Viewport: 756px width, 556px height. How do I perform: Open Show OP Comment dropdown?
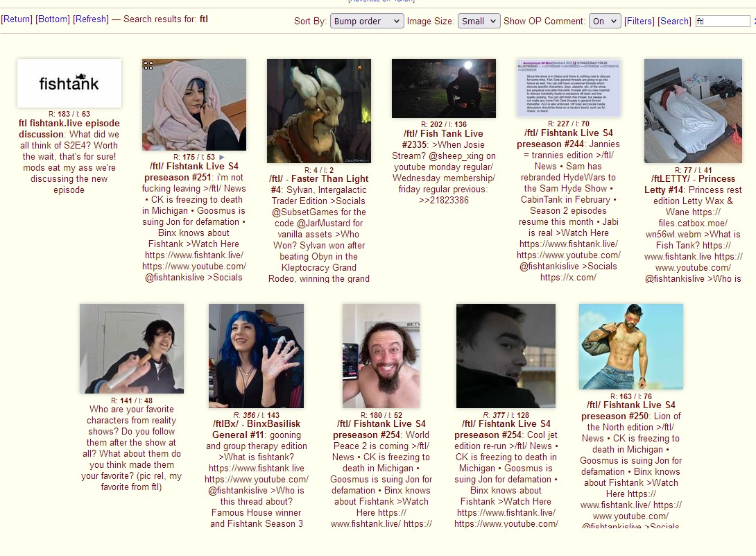click(x=605, y=22)
